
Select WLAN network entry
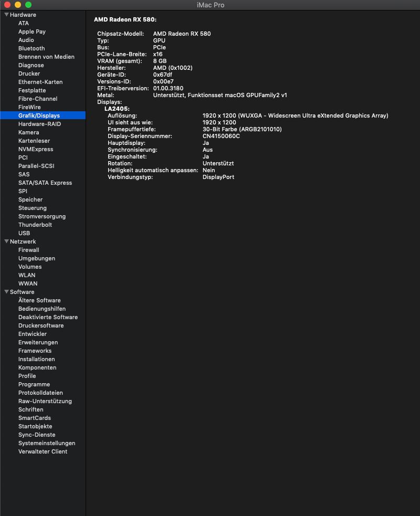[x=27, y=275]
